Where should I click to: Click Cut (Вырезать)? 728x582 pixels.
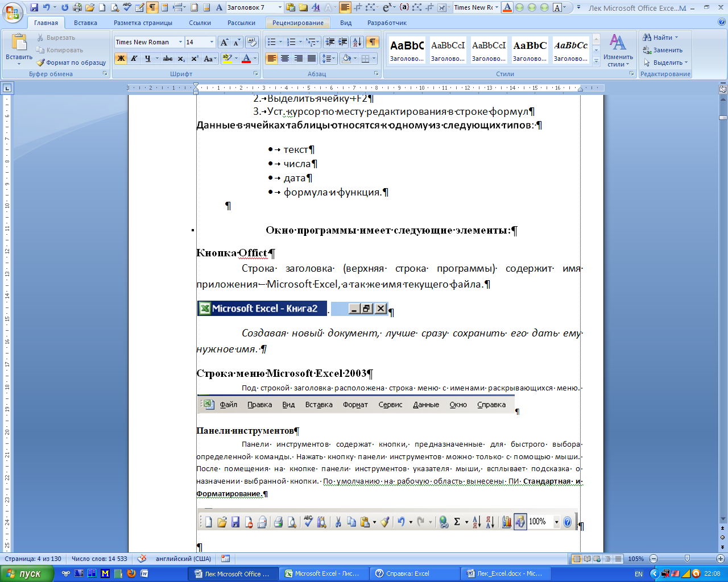coord(56,38)
